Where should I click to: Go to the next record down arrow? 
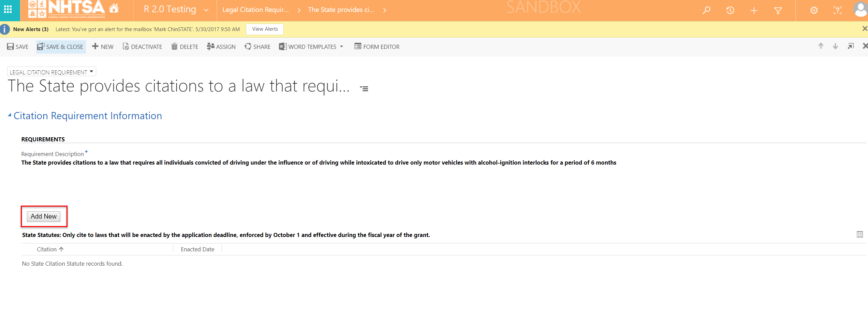point(835,46)
